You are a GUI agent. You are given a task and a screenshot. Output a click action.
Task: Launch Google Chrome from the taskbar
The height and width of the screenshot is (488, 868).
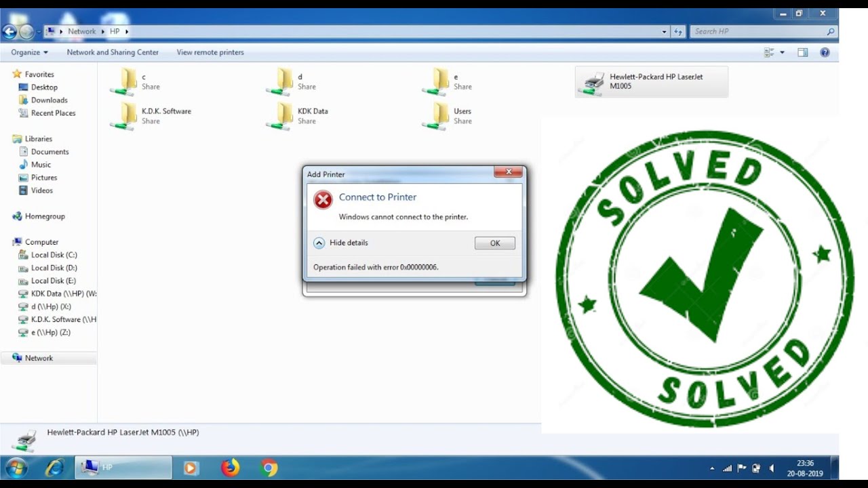pos(269,468)
